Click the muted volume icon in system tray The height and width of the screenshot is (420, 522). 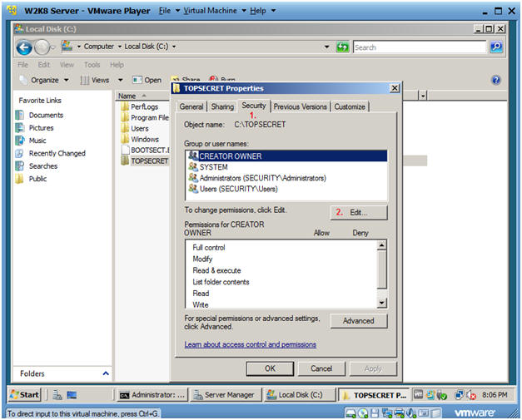click(471, 395)
